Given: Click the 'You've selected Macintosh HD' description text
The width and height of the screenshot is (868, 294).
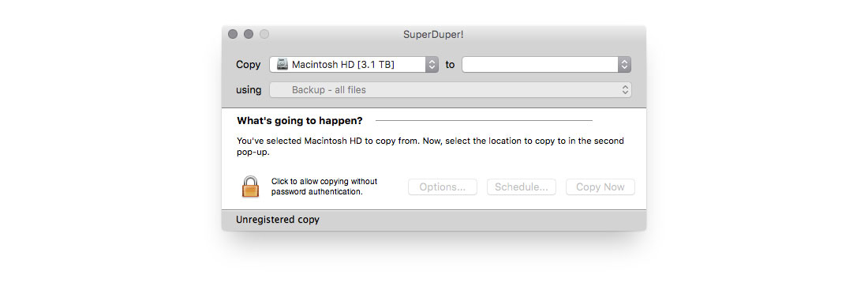Looking at the screenshot, I should [x=430, y=146].
